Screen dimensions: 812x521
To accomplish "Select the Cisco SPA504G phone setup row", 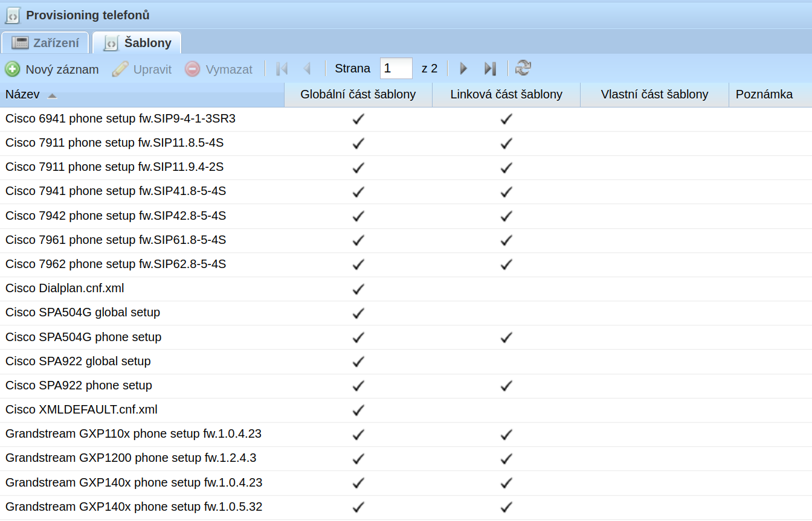I will (406, 337).
